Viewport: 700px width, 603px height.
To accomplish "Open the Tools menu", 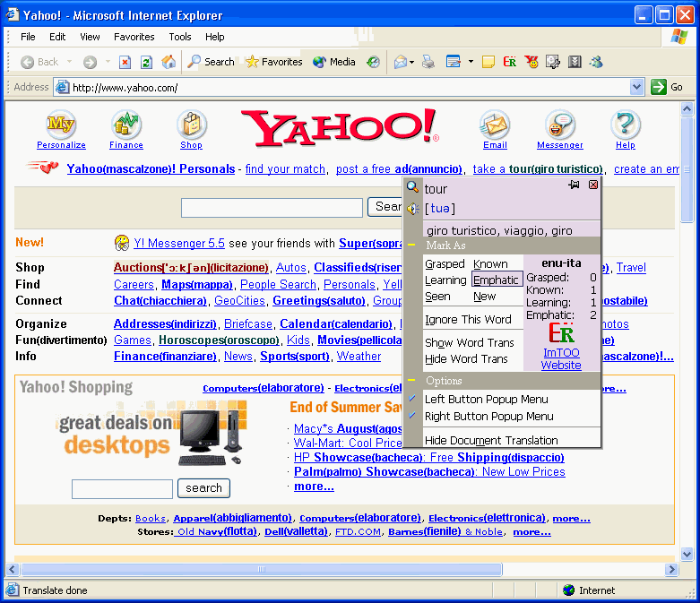I will click(x=180, y=37).
